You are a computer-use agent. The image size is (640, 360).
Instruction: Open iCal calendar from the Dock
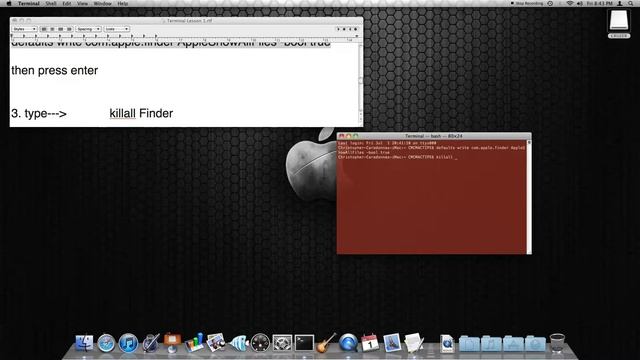pos(370,343)
